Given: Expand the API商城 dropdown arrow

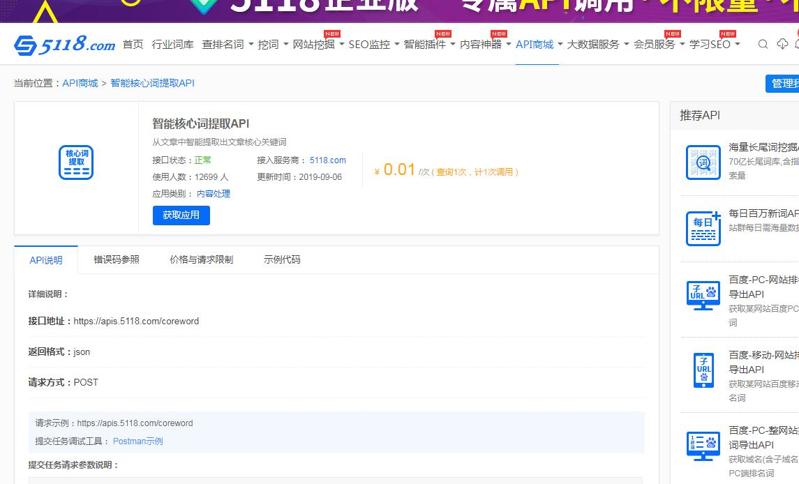Looking at the screenshot, I should coord(560,44).
